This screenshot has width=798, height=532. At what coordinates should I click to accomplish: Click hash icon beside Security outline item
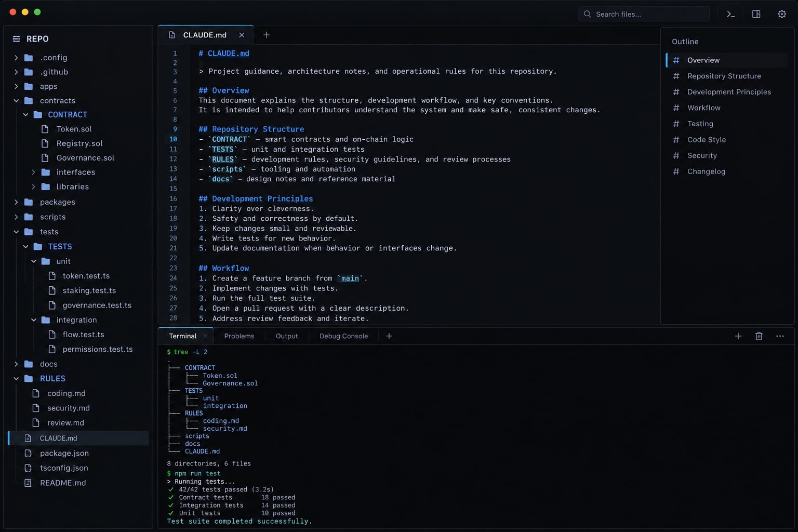(x=676, y=155)
